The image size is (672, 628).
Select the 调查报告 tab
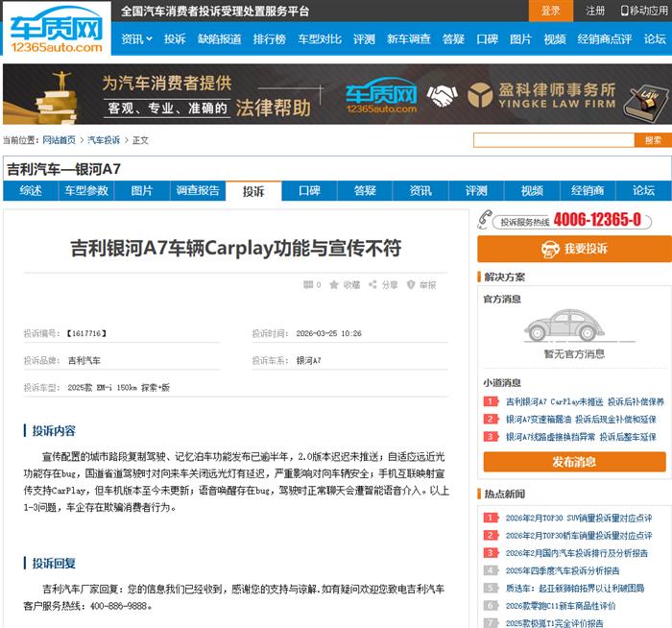coord(198,191)
